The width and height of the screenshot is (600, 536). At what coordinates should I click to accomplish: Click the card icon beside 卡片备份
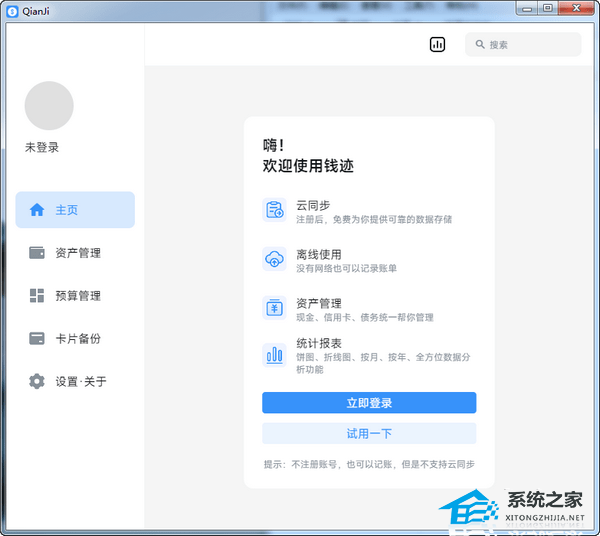(x=37, y=339)
